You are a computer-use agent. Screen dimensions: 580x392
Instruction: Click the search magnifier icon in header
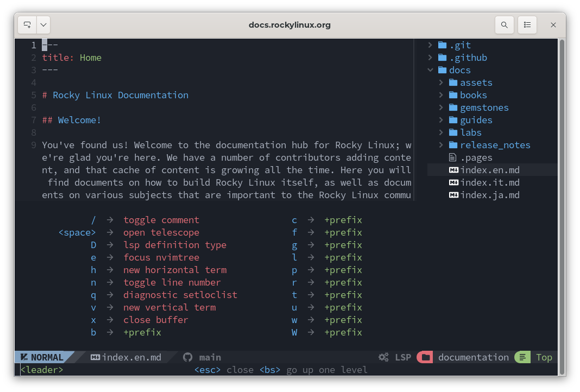tap(505, 25)
